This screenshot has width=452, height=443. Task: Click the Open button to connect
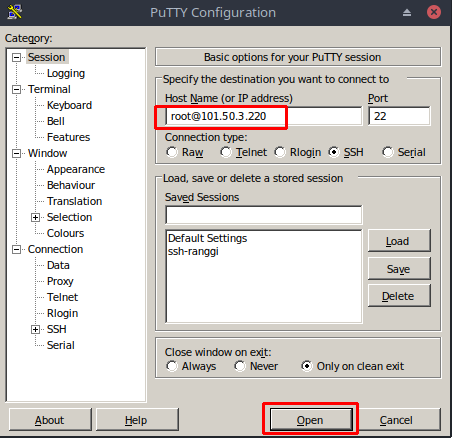point(311,420)
